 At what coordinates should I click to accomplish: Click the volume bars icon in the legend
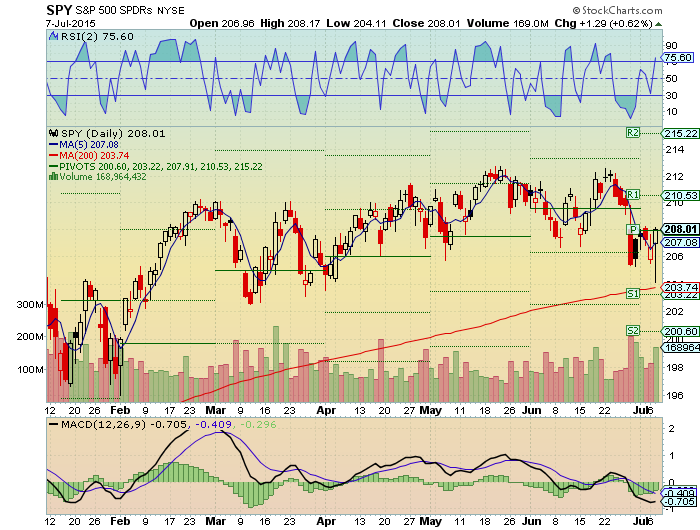53,176
